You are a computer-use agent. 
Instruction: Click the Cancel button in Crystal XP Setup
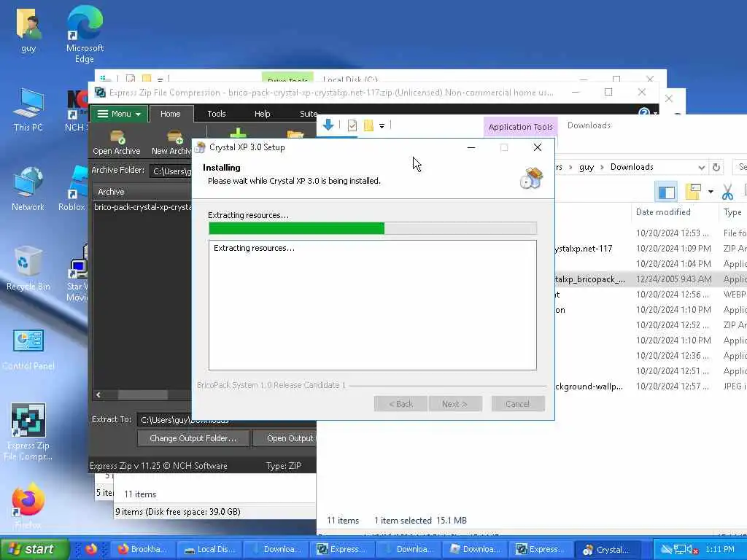click(x=517, y=404)
